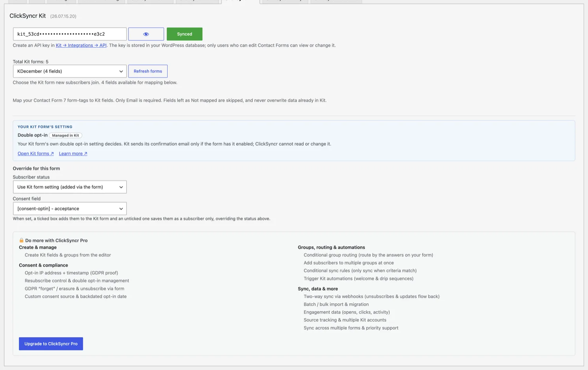Image resolution: width=588 pixels, height=370 pixels.
Task: Open the Kit → Integrations → API link
Action: click(x=81, y=46)
